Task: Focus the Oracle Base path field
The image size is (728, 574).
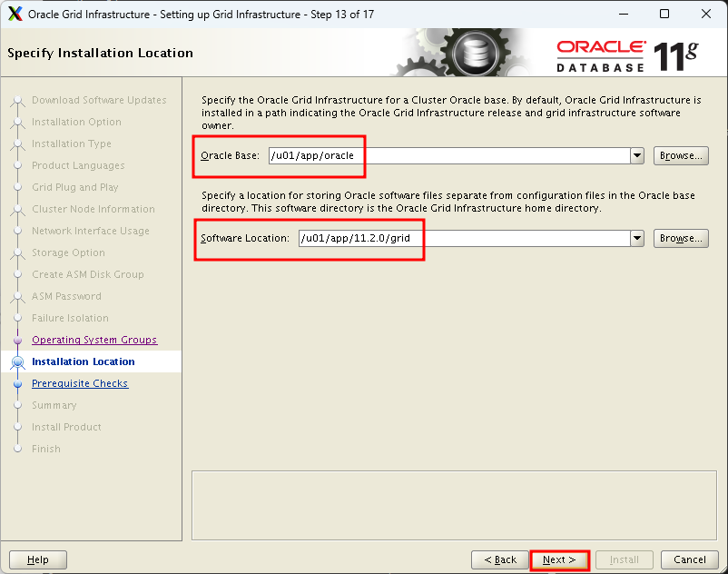Action: pyautogui.click(x=449, y=155)
